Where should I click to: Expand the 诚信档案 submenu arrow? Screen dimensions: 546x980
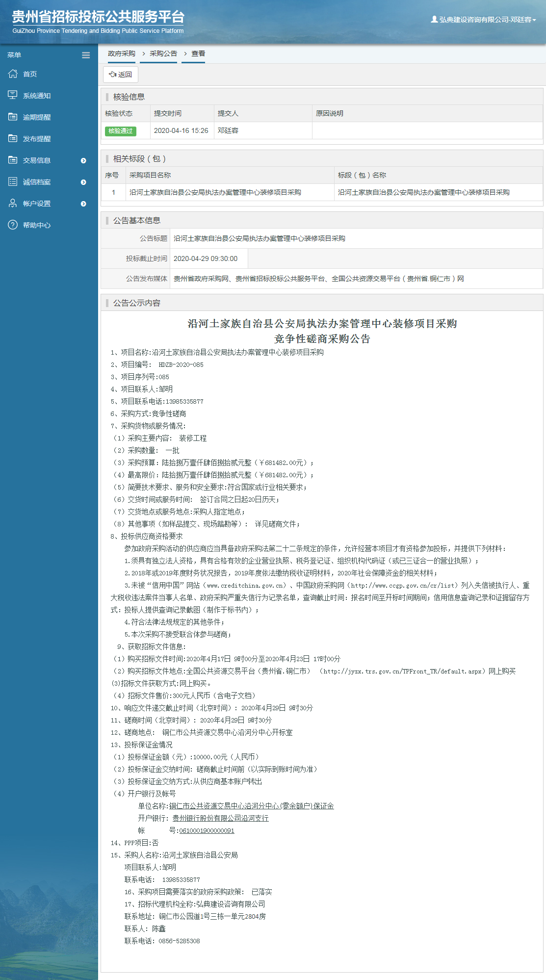click(x=83, y=182)
